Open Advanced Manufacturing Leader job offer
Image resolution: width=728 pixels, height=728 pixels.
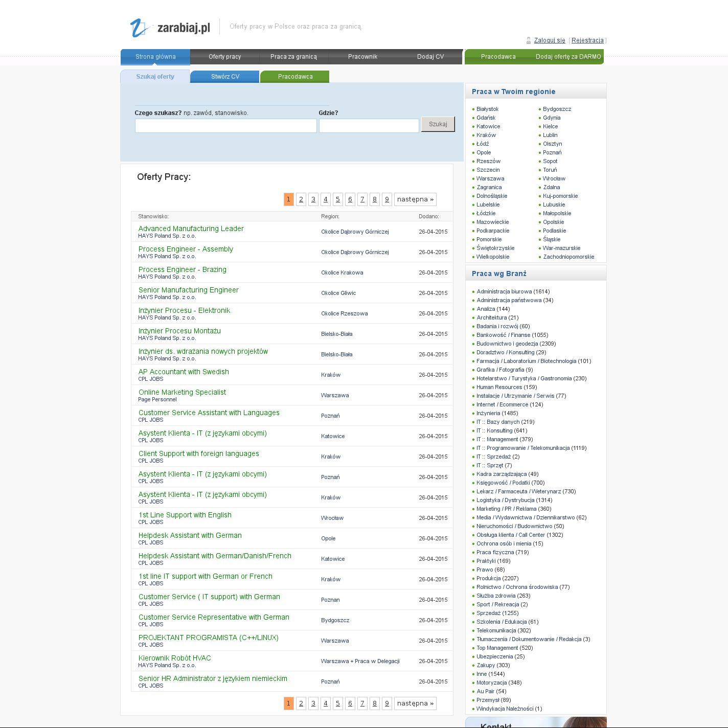tap(191, 229)
